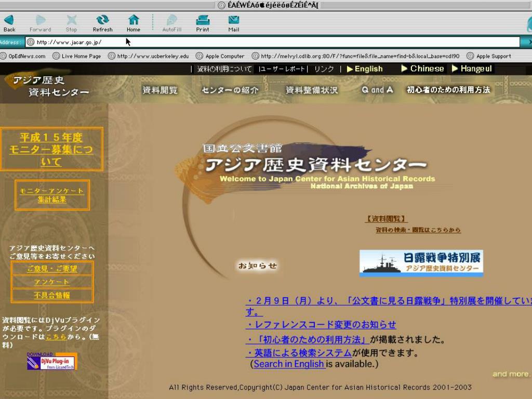Open ユーザーレポート in the top bar
The image size is (532, 399).
click(282, 69)
